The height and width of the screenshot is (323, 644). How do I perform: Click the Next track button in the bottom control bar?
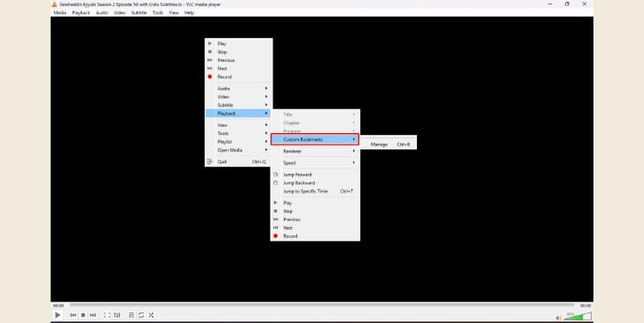(x=93, y=315)
